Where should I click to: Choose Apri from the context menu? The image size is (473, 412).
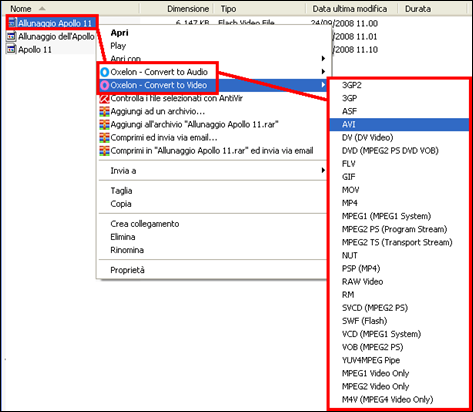[119, 33]
